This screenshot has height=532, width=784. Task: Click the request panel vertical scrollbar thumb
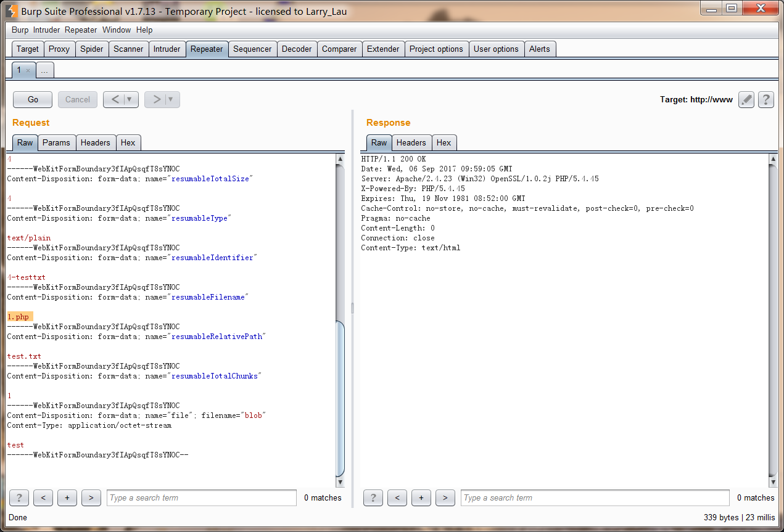340,399
